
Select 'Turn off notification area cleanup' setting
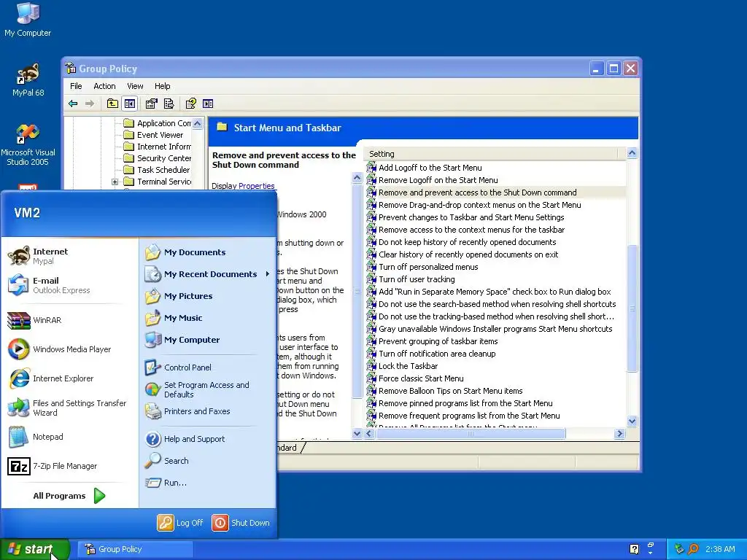click(x=431, y=354)
